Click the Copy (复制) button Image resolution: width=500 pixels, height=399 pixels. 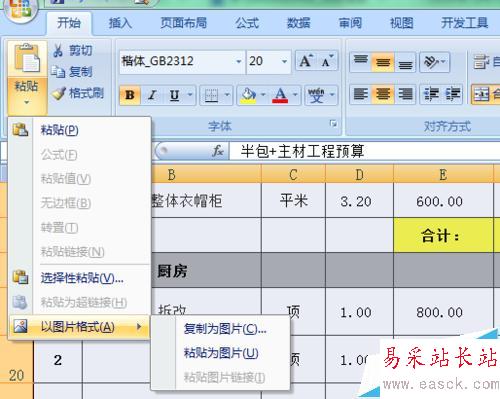(72, 72)
